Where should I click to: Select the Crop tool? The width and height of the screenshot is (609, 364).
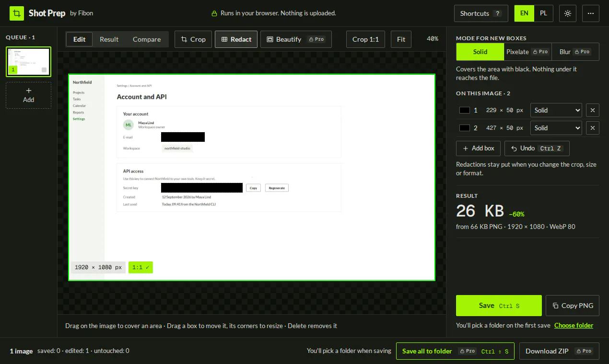coord(193,39)
